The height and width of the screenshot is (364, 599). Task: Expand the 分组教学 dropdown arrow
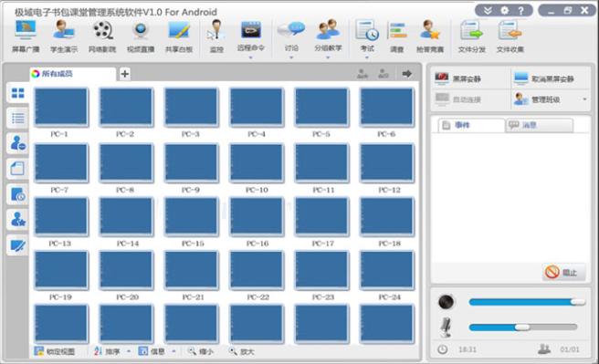[x=328, y=57]
